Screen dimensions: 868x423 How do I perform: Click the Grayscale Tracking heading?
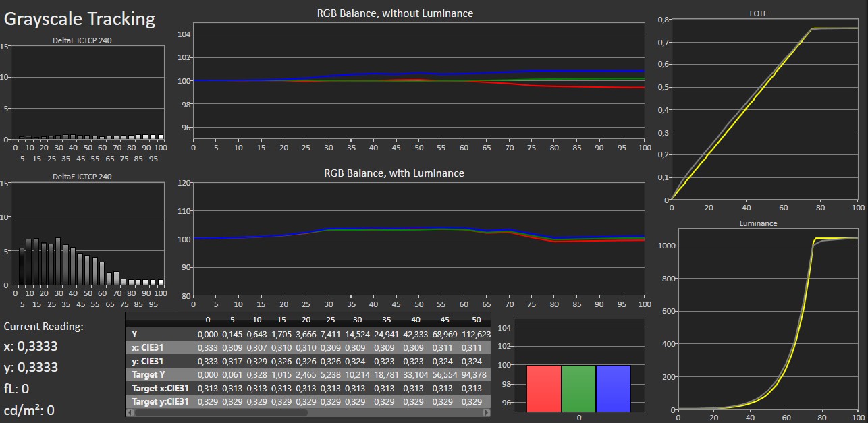pyautogui.click(x=80, y=19)
